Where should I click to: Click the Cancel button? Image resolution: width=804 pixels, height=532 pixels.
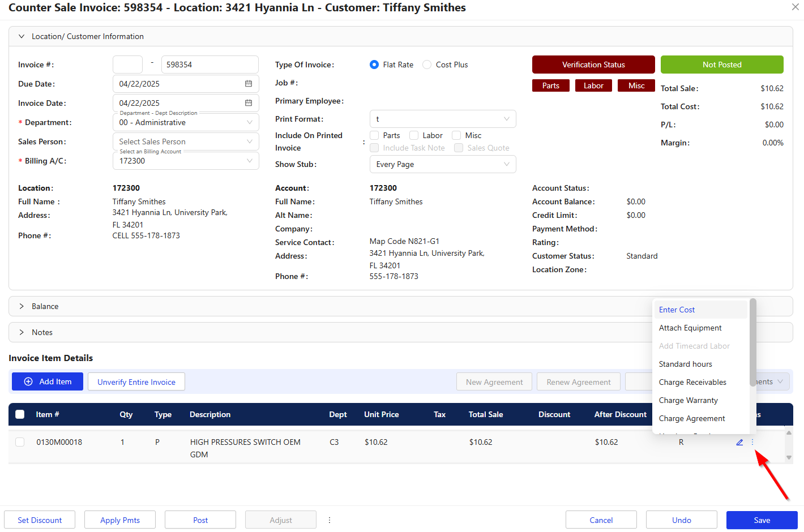coord(601,520)
